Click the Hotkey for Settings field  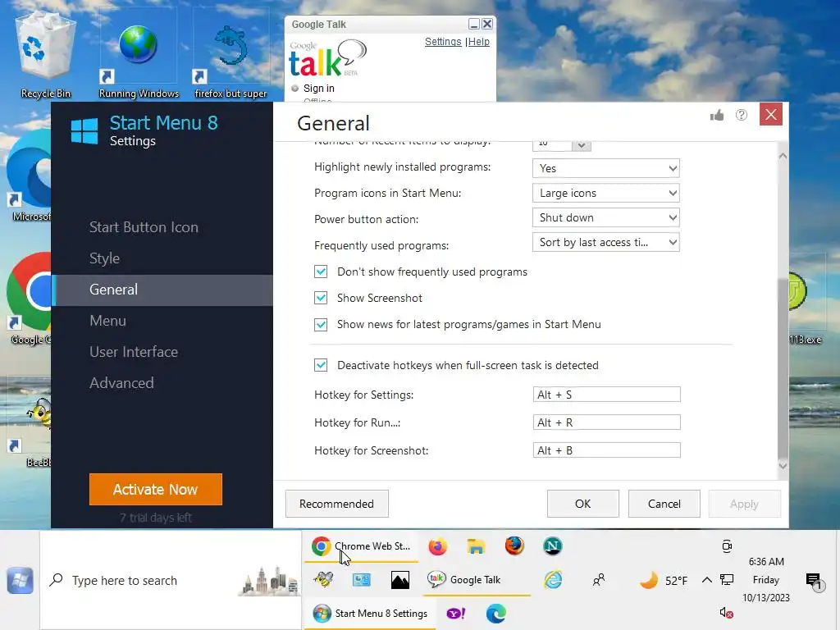(x=606, y=395)
